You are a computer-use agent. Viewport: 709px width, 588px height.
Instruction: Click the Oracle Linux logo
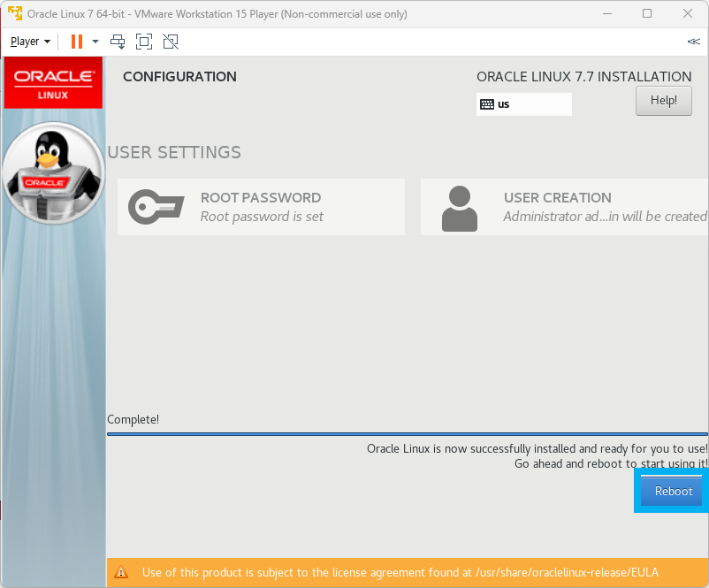tap(53, 83)
